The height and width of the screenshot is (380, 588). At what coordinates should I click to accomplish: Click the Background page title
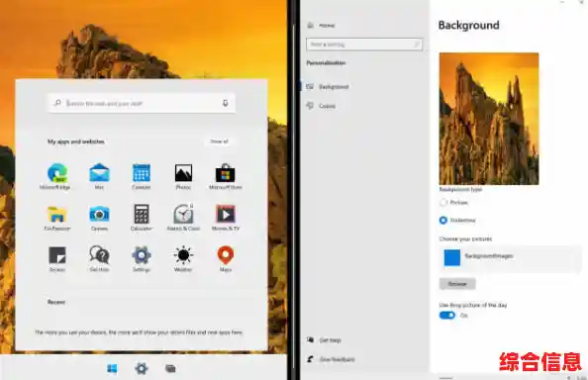[x=469, y=25]
